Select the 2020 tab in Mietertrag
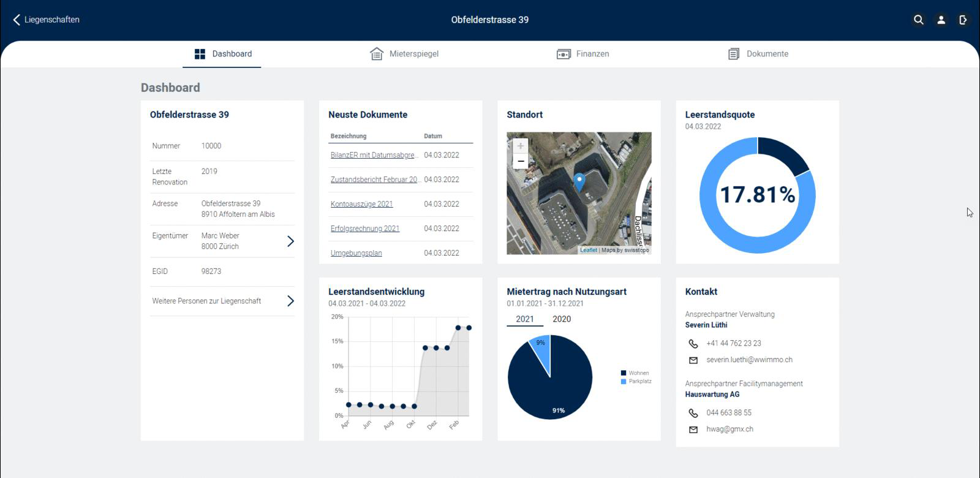This screenshot has height=478, width=980. (562, 319)
